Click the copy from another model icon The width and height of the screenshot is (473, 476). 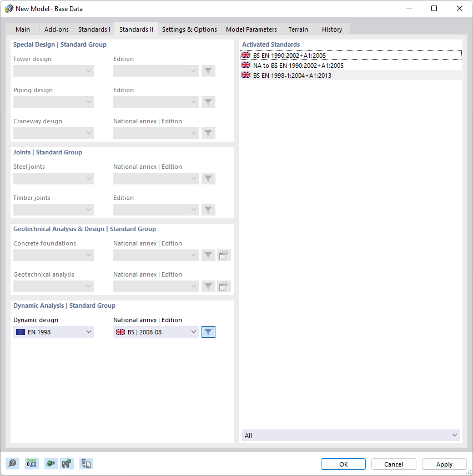pyautogui.click(x=86, y=463)
